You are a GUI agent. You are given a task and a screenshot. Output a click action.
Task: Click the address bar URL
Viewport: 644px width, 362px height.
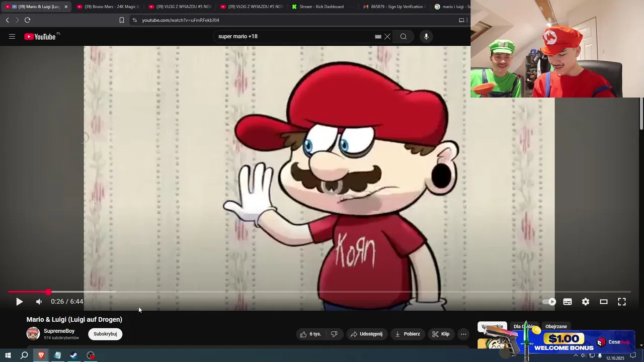point(181,20)
